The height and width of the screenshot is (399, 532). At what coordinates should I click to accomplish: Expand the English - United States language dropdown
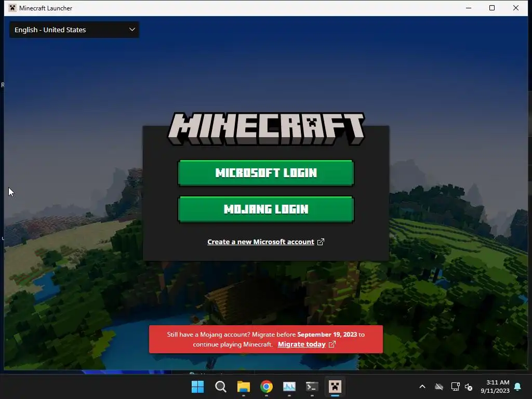point(74,30)
